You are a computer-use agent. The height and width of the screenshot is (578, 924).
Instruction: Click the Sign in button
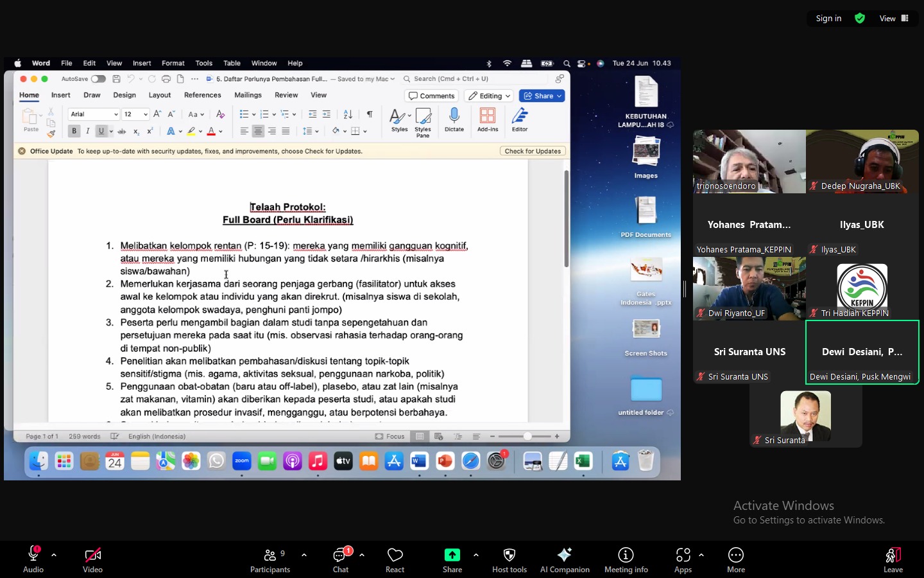coord(828,19)
